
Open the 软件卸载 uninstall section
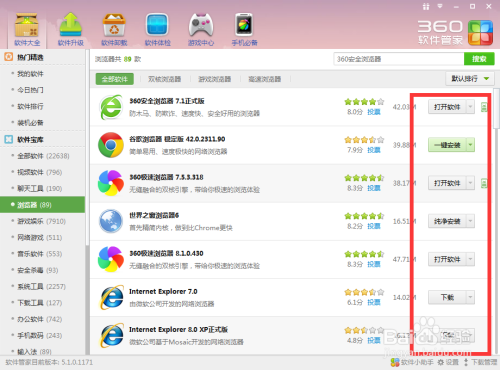click(114, 30)
